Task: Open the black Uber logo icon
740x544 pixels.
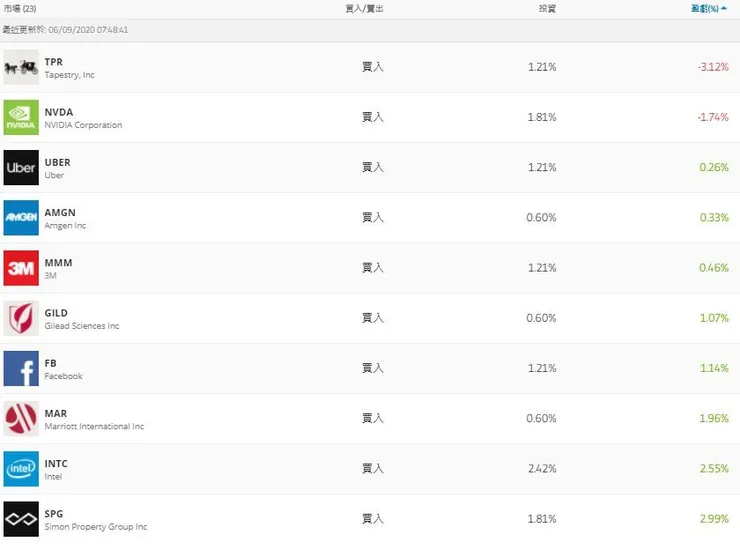Action: tap(21, 168)
